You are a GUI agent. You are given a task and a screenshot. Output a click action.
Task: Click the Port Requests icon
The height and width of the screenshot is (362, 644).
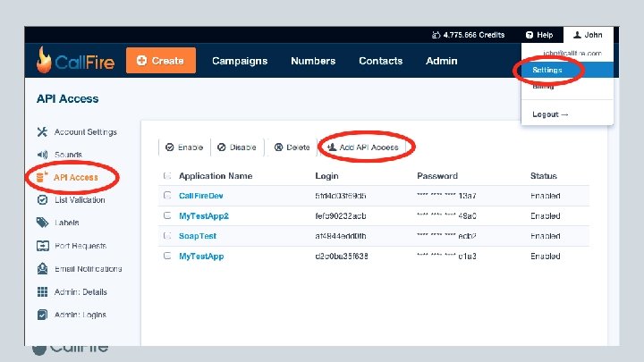(43, 246)
